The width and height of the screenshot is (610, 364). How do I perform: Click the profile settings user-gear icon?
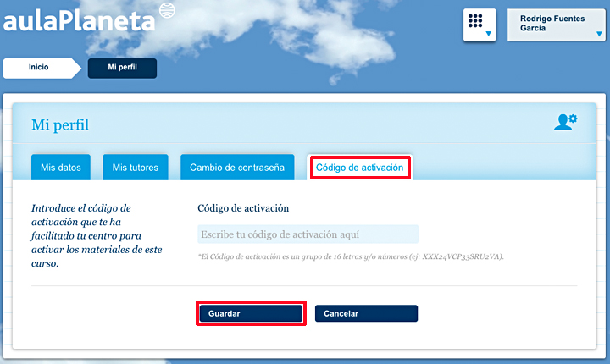565,122
